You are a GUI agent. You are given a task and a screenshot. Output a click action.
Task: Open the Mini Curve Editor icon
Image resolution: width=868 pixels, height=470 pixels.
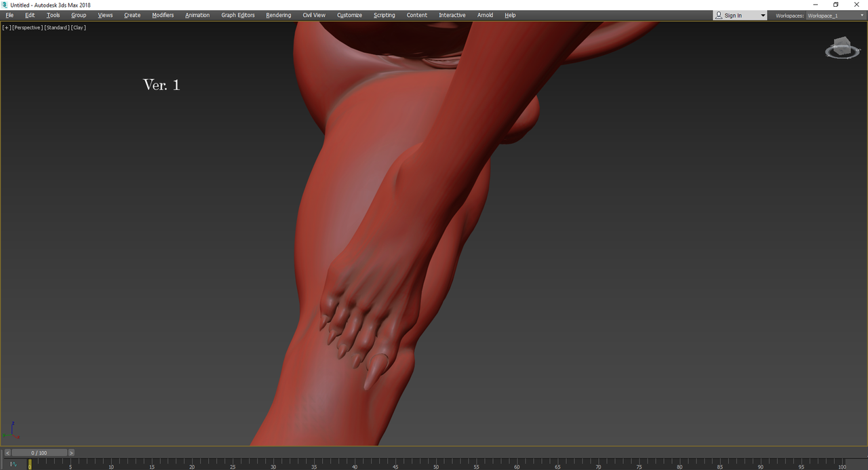[13, 465]
